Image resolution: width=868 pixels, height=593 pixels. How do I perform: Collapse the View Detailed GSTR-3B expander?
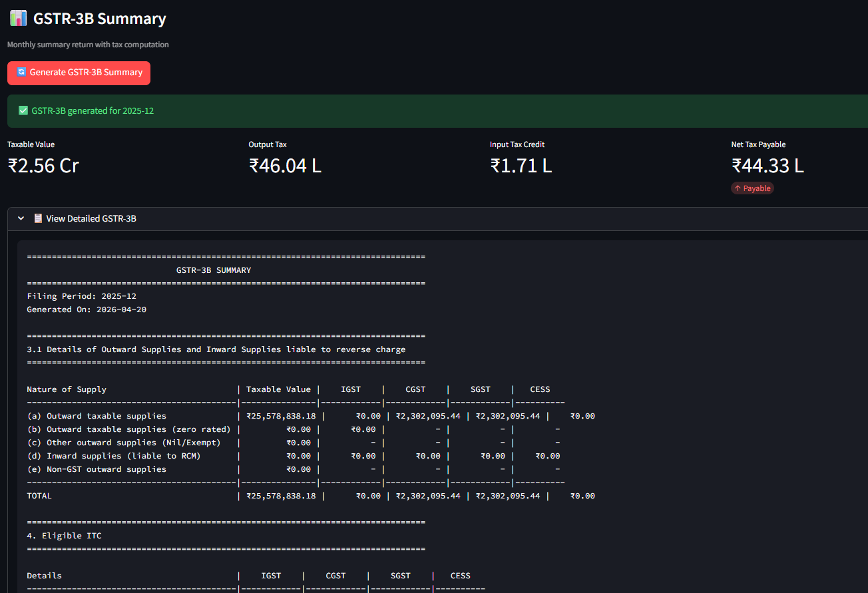point(21,218)
